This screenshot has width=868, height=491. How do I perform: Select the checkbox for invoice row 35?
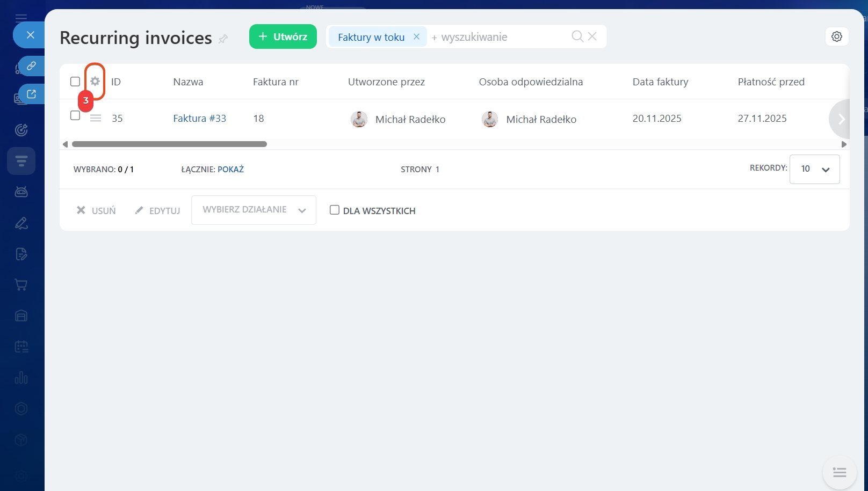75,115
